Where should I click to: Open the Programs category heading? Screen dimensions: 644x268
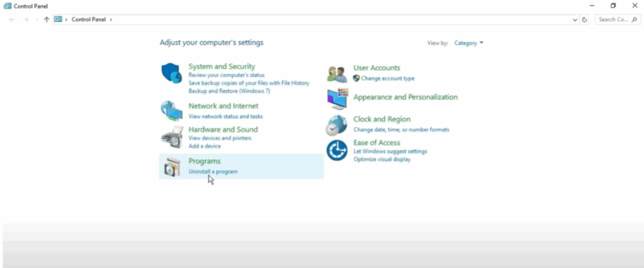(204, 160)
